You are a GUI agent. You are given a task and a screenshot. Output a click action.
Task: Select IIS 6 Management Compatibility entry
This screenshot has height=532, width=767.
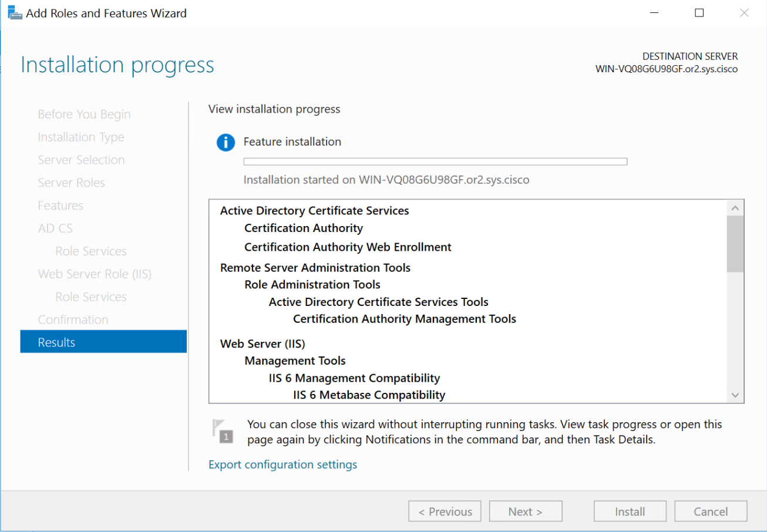354,378
